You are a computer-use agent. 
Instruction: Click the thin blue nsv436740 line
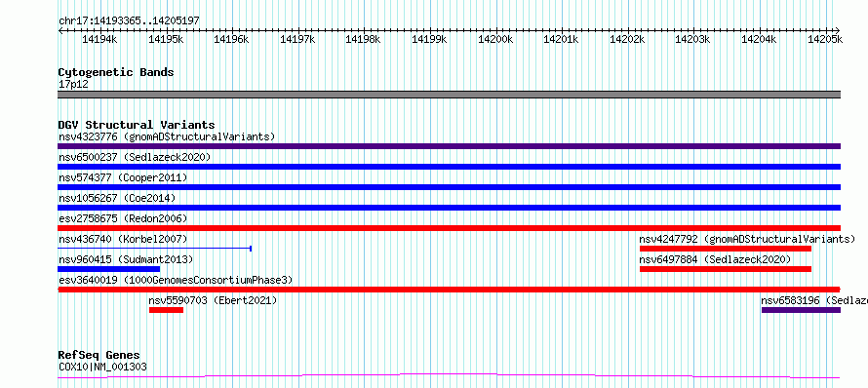click(155, 249)
